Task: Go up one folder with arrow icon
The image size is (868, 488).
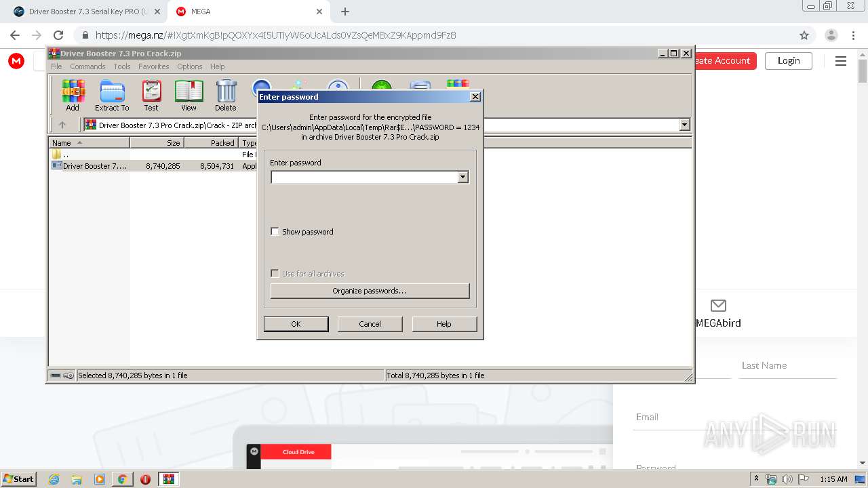Action: [62, 125]
